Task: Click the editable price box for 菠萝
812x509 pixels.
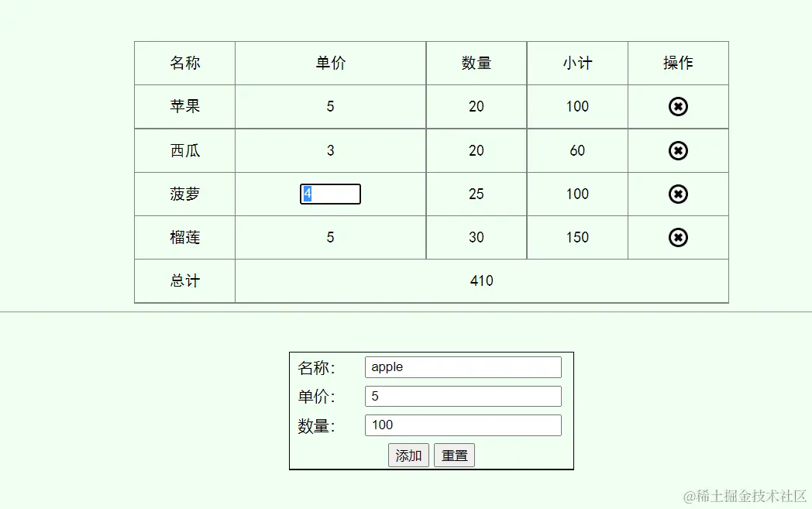Action: [x=331, y=194]
